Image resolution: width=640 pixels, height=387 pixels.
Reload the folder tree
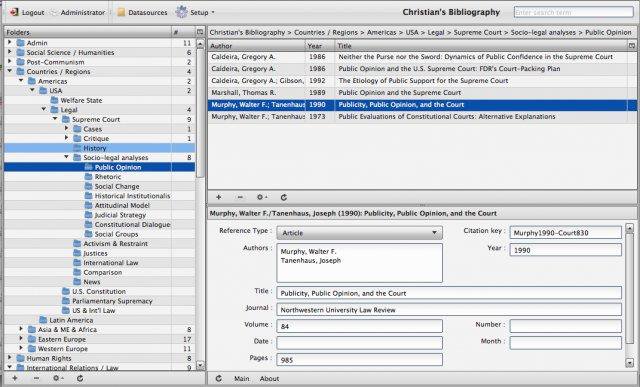tap(80, 378)
